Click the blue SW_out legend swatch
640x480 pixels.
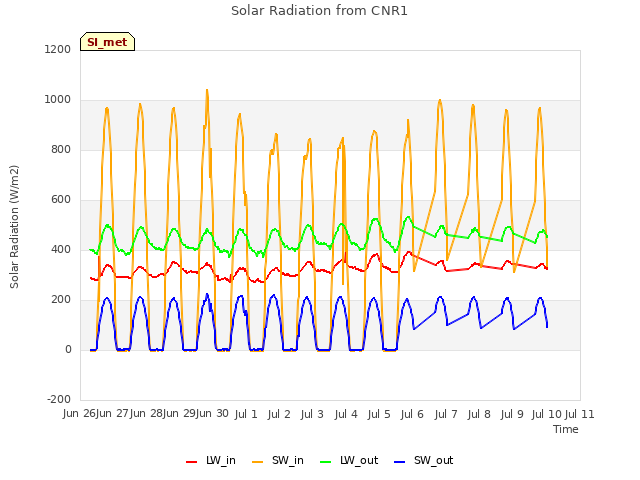[x=400, y=462]
